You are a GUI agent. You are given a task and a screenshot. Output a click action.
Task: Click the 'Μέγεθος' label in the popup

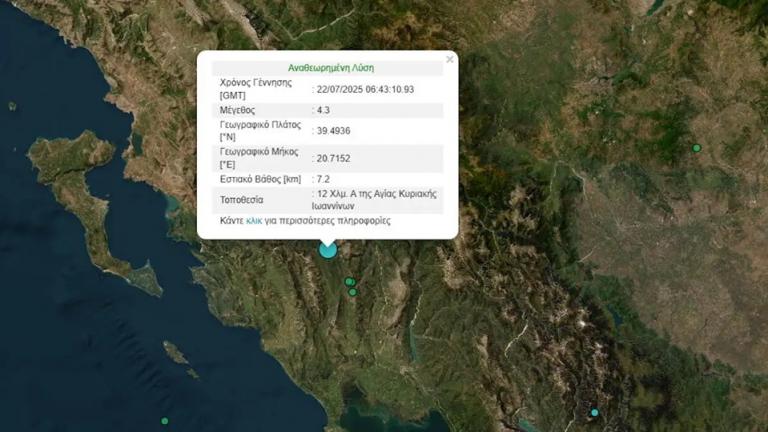click(238, 110)
